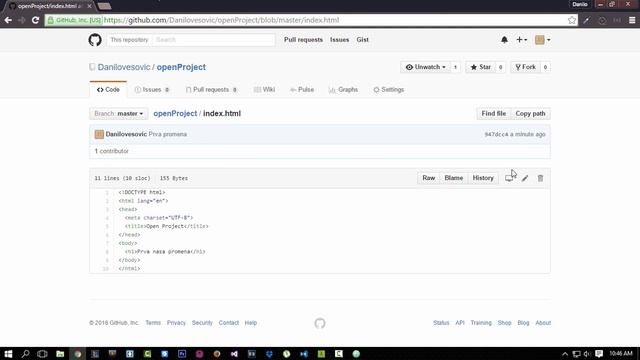Viewport: 640px width, 360px height.
Task: Open the Blame view
Action: point(453,178)
